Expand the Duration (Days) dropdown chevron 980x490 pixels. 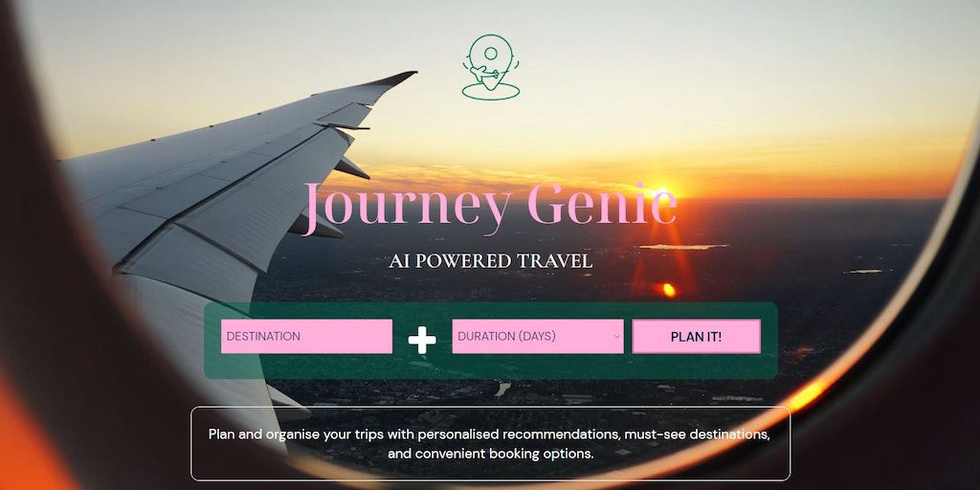click(x=617, y=336)
